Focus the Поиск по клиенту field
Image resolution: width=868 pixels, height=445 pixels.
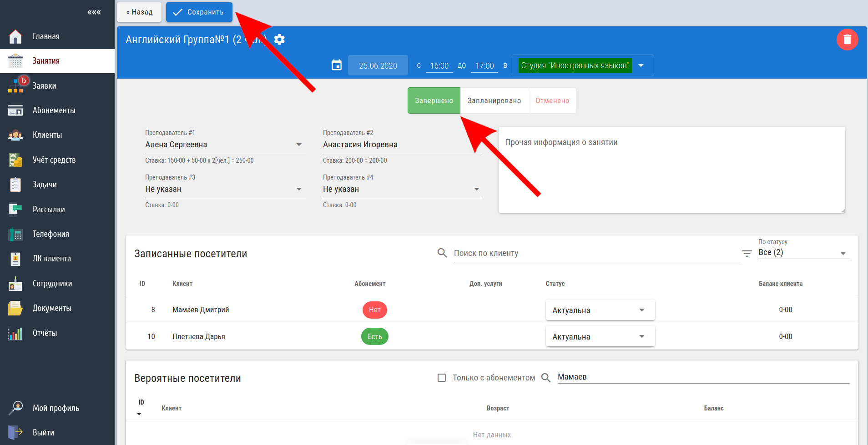597,253
